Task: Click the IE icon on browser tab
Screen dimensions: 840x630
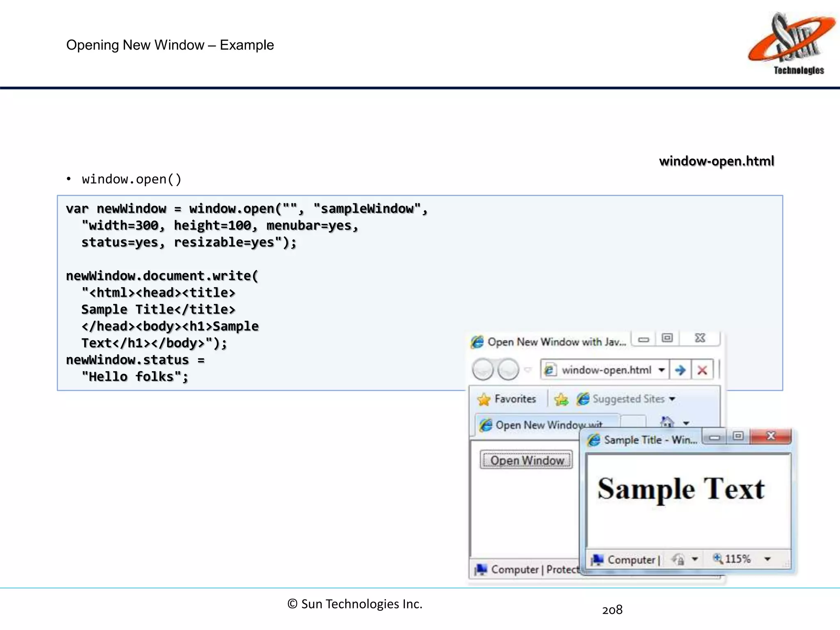Action: pyautogui.click(x=486, y=425)
